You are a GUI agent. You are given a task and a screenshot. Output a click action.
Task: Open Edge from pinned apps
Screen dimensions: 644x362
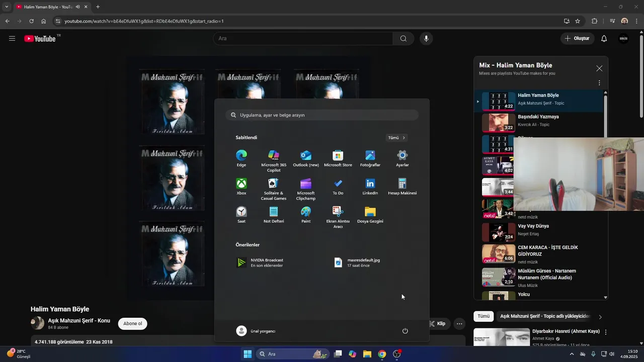pos(242,158)
